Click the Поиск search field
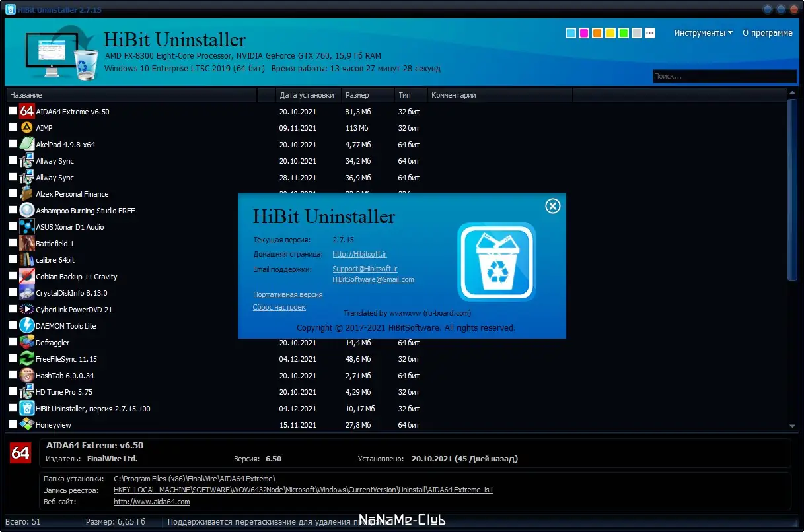This screenshot has width=804, height=532. pos(724,76)
